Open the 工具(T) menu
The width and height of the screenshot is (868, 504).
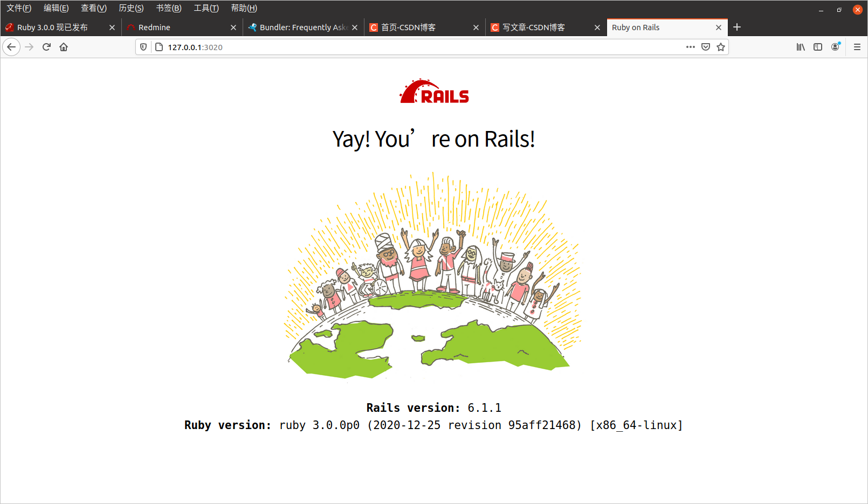click(x=205, y=8)
